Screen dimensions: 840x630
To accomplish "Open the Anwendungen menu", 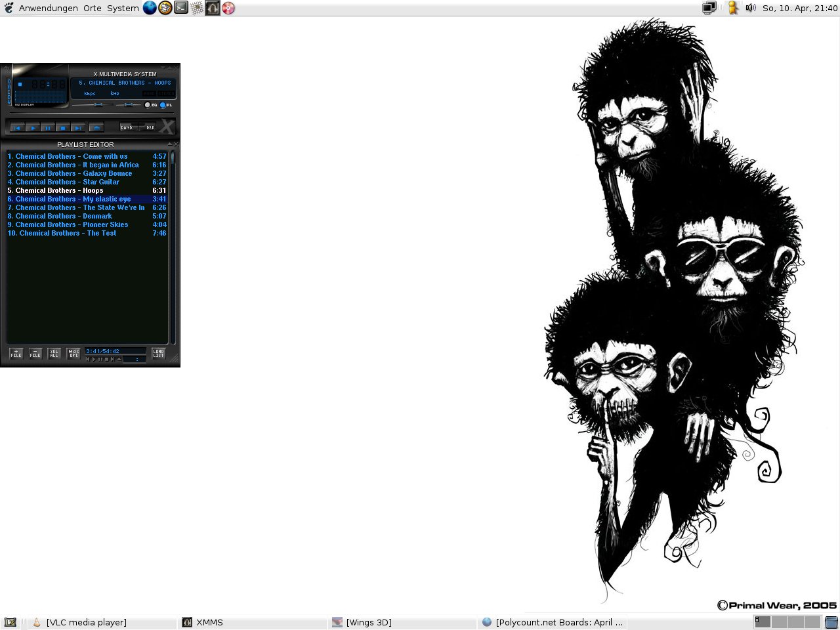I will (48, 8).
